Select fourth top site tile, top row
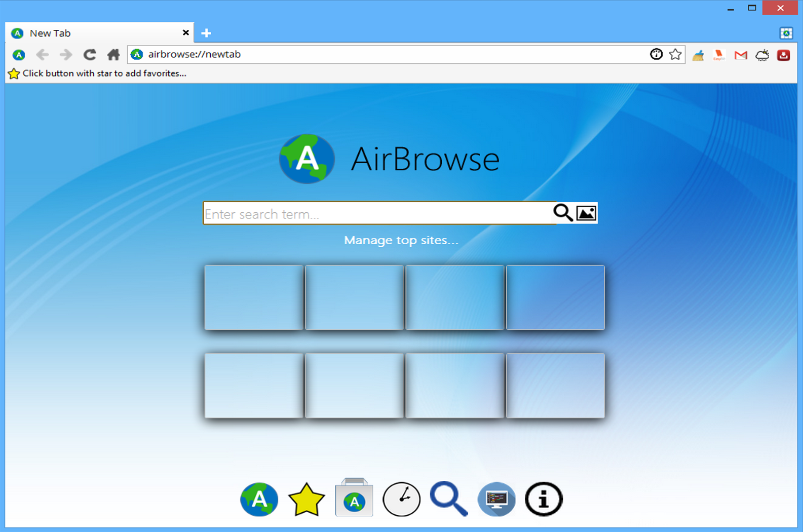This screenshot has height=532, width=803. pyautogui.click(x=555, y=297)
